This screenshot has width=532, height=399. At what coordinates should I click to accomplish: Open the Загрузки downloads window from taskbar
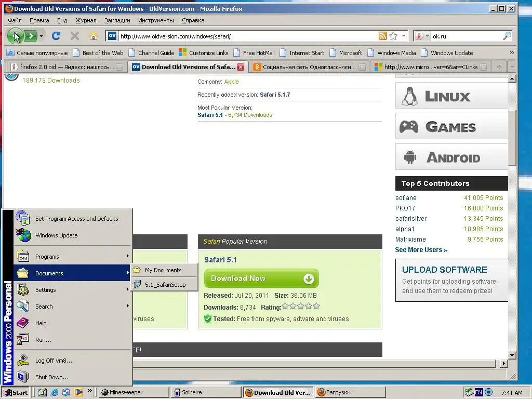tap(351, 392)
